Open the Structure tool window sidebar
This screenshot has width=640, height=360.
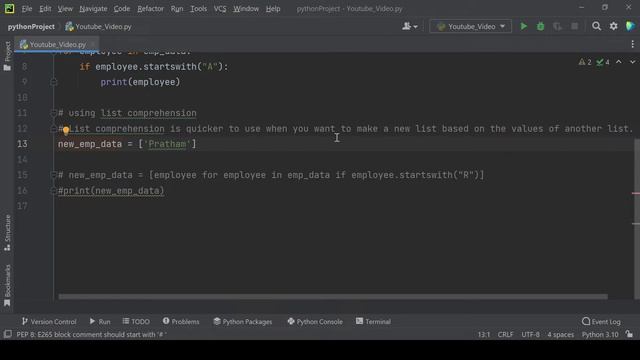(7, 233)
